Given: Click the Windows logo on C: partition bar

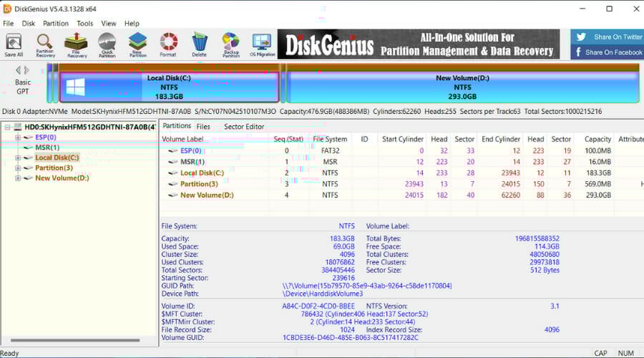Looking at the screenshot, I should pos(76,87).
